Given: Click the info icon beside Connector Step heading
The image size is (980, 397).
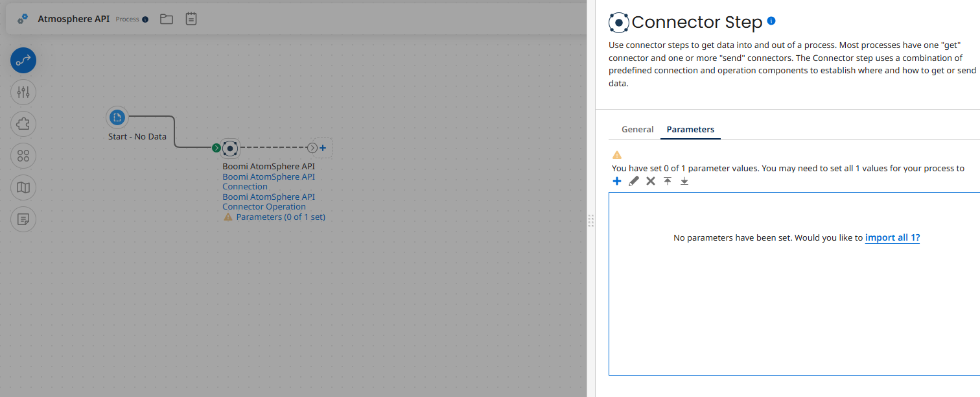Looking at the screenshot, I should click(771, 21).
